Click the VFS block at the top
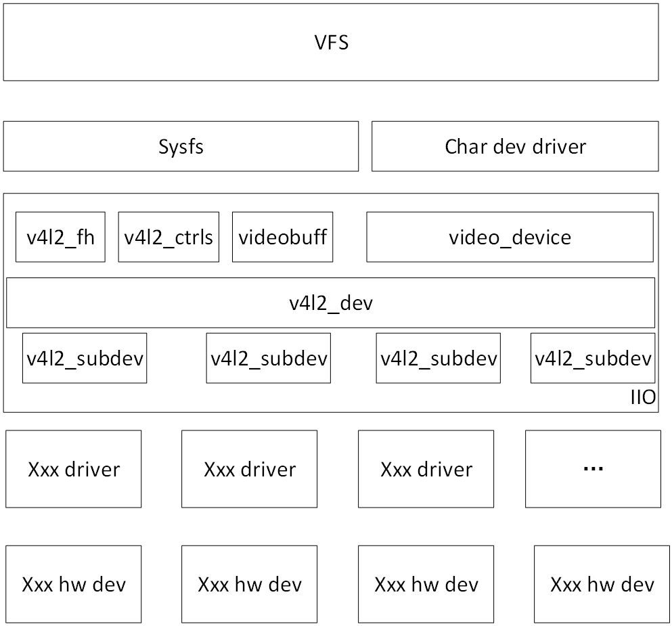 point(331,42)
